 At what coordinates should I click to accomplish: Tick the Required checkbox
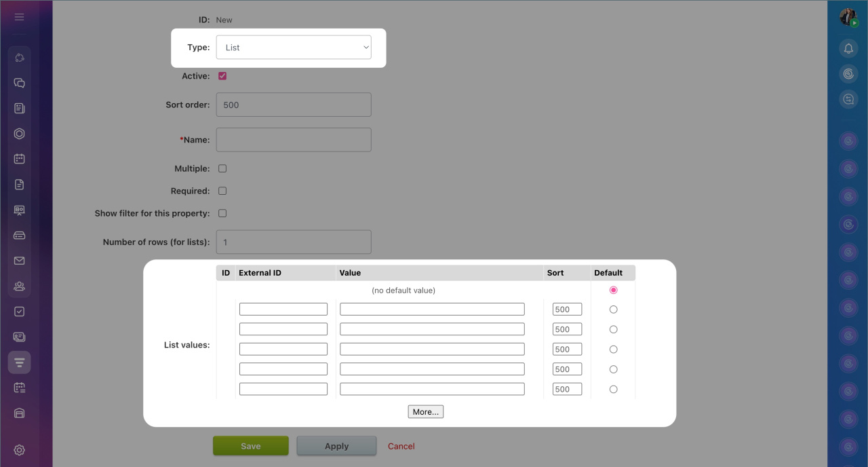click(x=222, y=191)
